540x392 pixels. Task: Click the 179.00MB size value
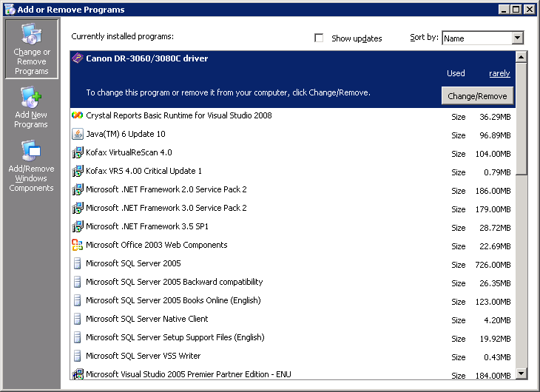tap(493, 209)
